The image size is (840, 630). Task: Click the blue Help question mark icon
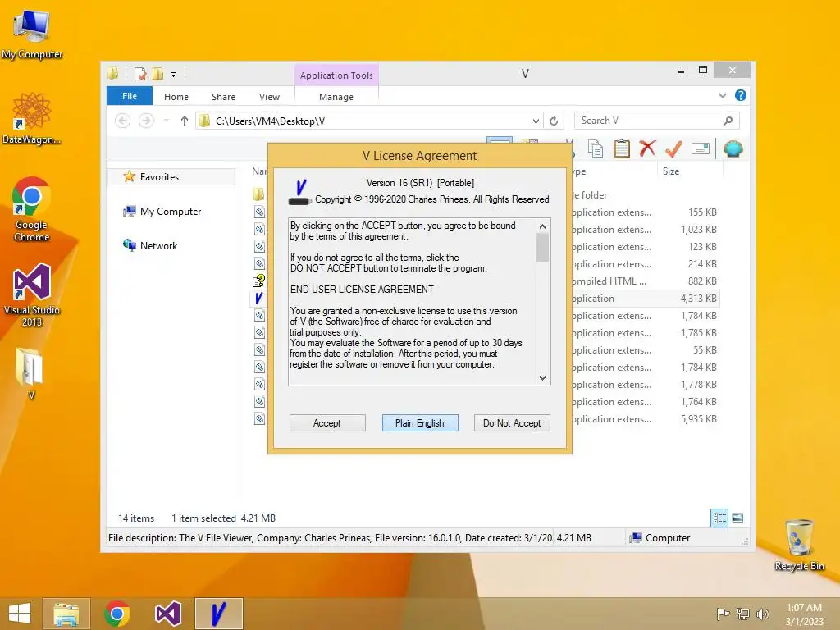741,95
